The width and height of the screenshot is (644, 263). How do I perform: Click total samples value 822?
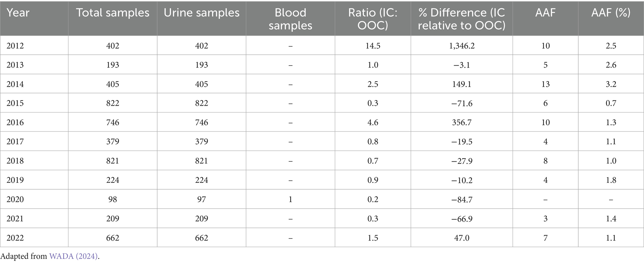[x=113, y=104]
